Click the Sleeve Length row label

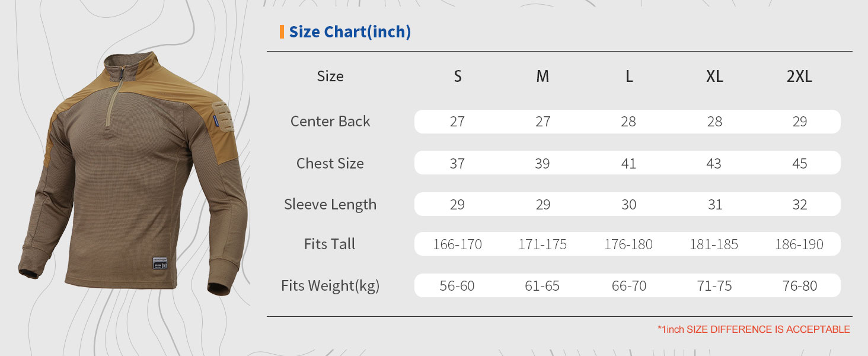[330, 205]
